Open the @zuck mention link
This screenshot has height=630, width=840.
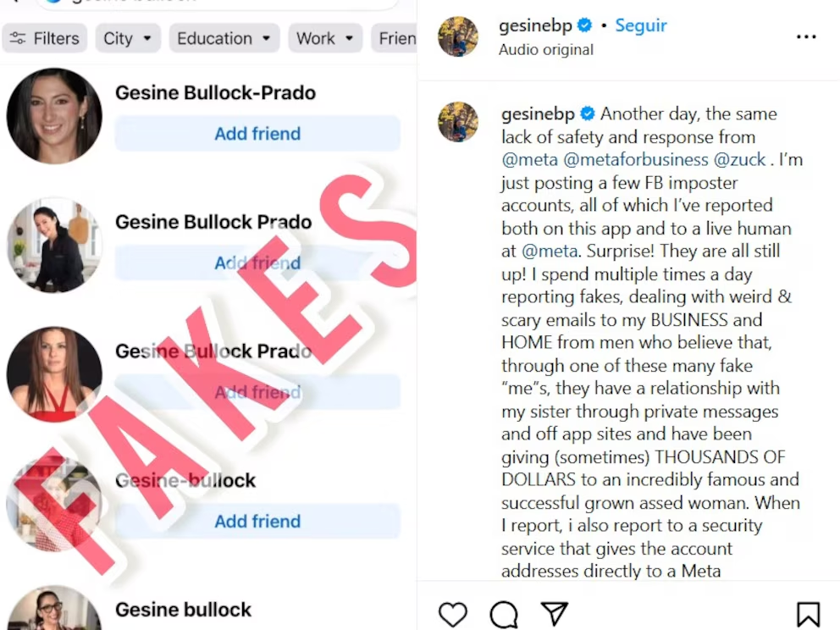pos(740,159)
